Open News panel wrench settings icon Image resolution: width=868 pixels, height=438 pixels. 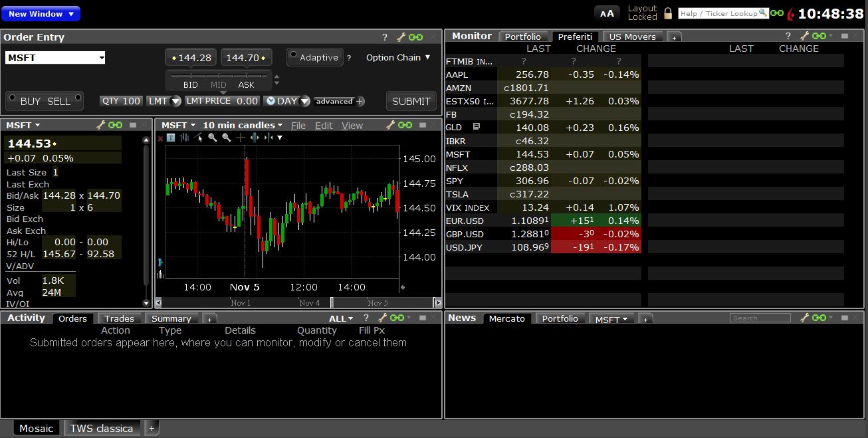(804, 318)
